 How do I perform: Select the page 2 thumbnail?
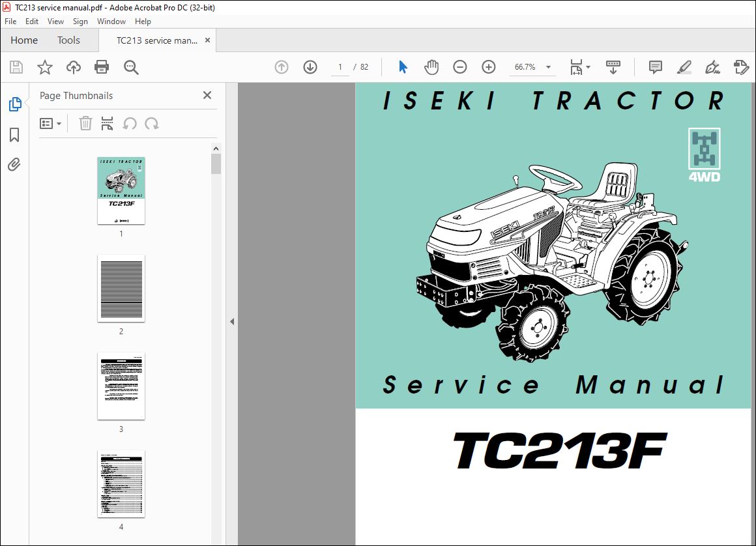pyautogui.click(x=121, y=289)
